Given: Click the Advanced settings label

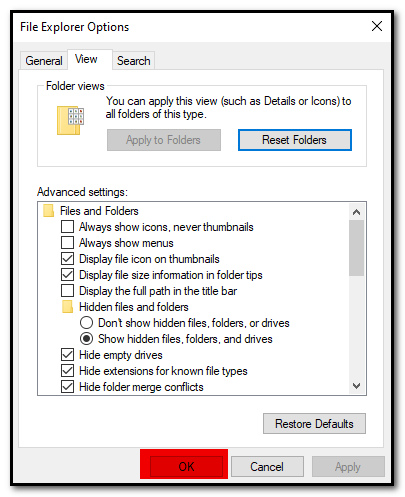Looking at the screenshot, I should tap(82, 192).
